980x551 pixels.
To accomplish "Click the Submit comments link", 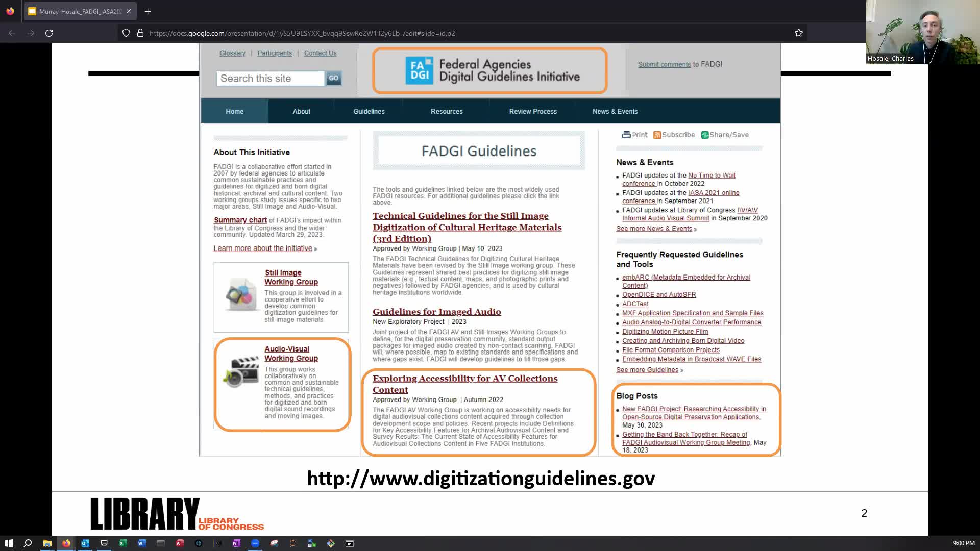I will tap(664, 64).
